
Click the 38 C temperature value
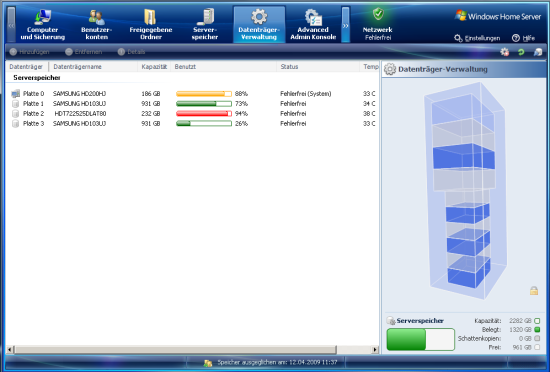(x=369, y=114)
